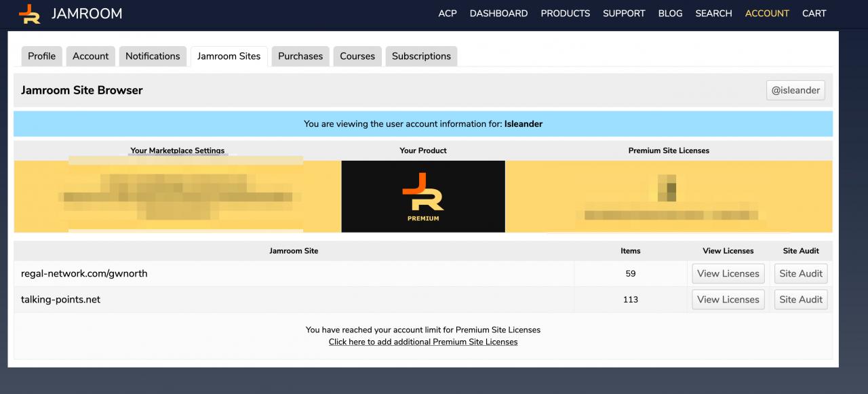Click the Jamroom Site Browser title

[x=82, y=90]
